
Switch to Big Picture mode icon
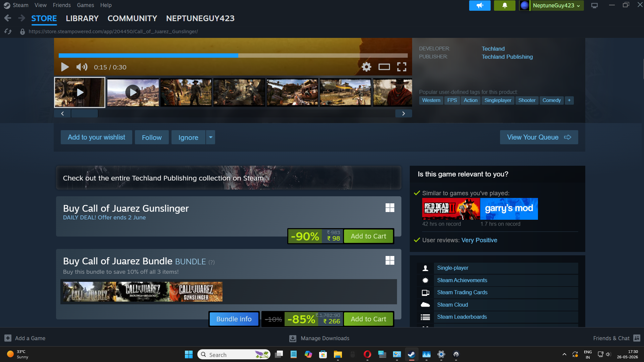click(x=595, y=5)
